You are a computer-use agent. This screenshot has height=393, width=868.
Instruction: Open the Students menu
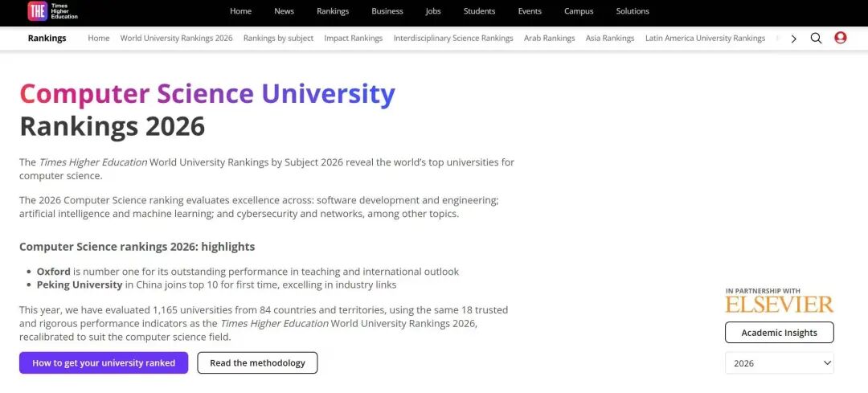point(479,11)
